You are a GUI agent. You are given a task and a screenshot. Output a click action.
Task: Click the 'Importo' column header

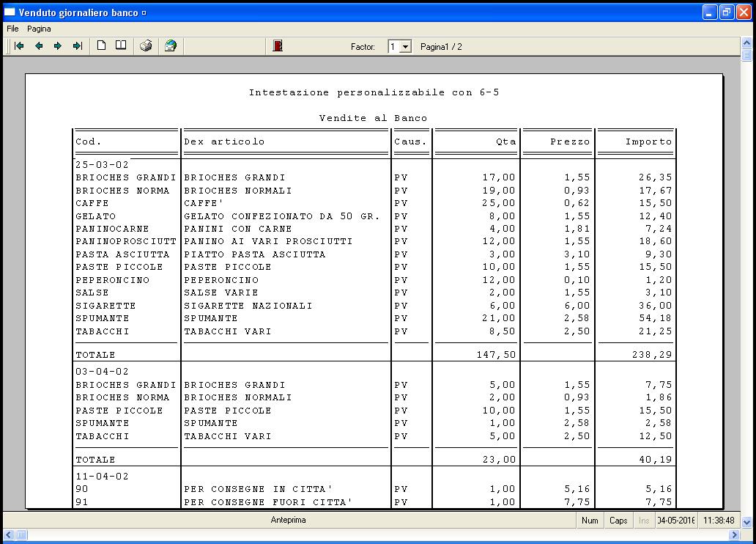[648, 141]
